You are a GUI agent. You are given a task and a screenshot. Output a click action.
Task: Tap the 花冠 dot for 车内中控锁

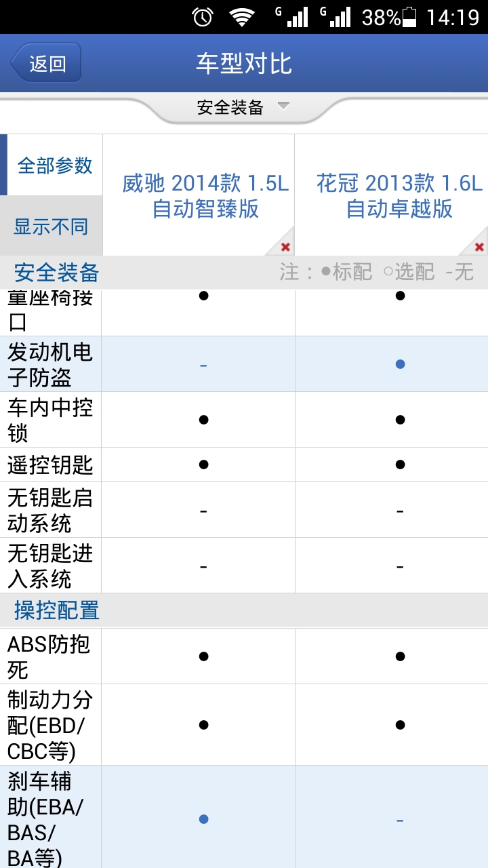400,420
